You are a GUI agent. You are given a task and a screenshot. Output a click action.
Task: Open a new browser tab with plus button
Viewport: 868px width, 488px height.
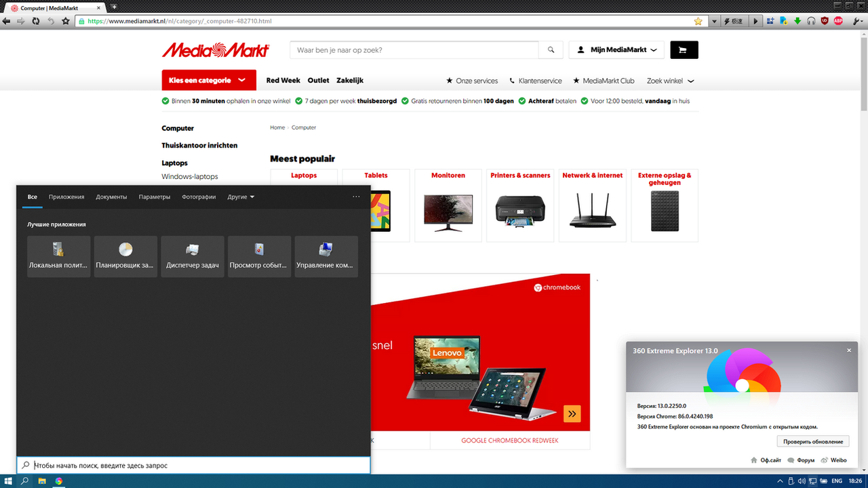[x=114, y=7]
